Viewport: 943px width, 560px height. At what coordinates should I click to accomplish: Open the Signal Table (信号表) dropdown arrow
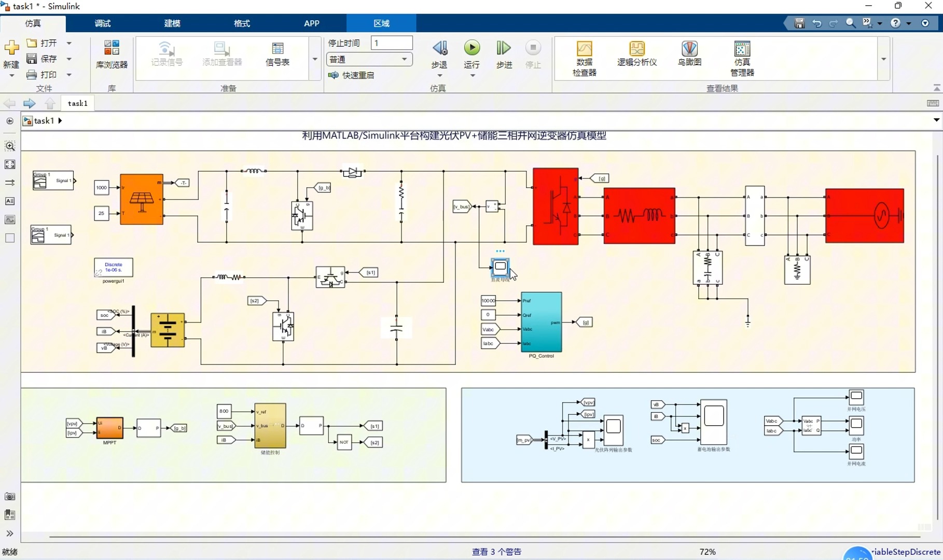click(315, 59)
